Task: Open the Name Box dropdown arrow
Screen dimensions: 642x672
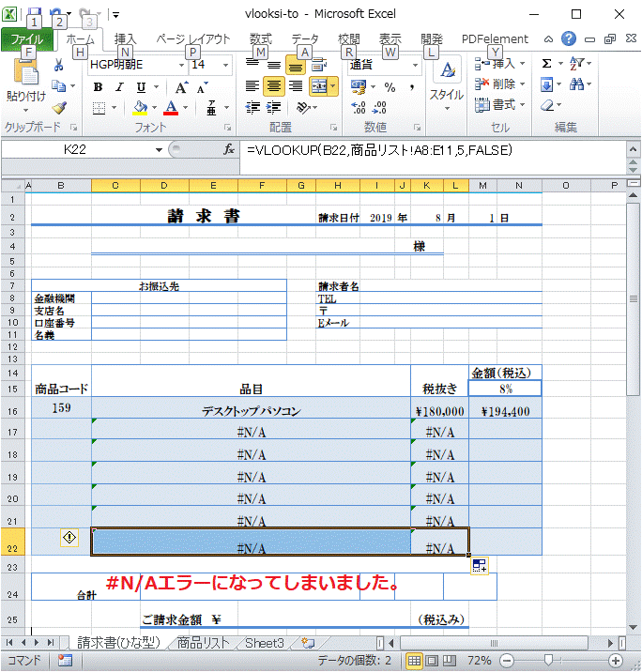Action: point(159,150)
